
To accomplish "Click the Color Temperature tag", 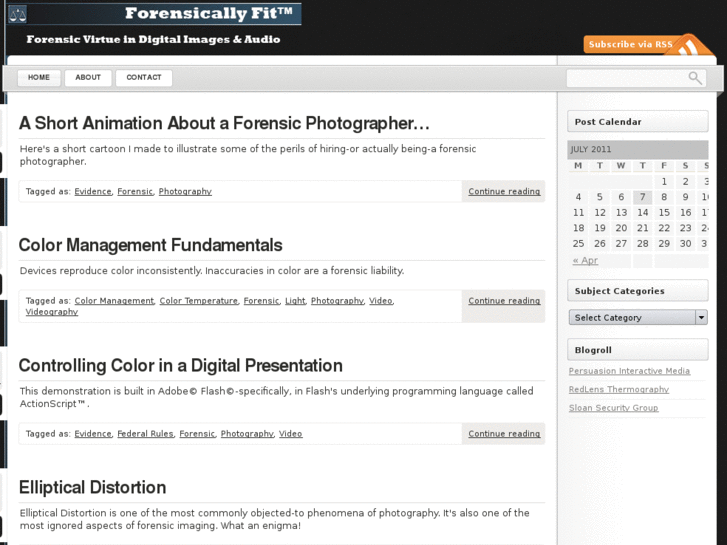I will pyautogui.click(x=199, y=301).
